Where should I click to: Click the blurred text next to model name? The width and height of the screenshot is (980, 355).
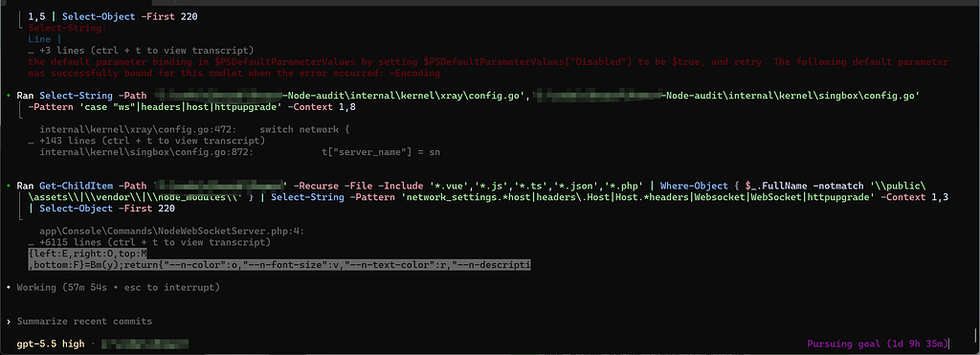(x=145, y=344)
